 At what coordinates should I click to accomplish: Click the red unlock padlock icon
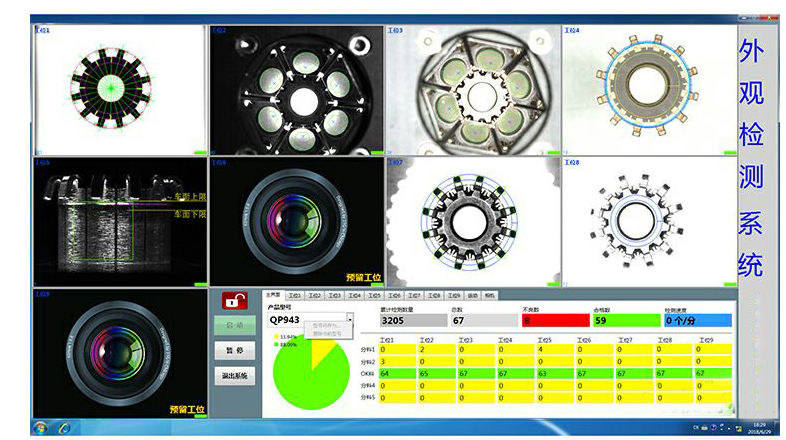tap(233, 301)
